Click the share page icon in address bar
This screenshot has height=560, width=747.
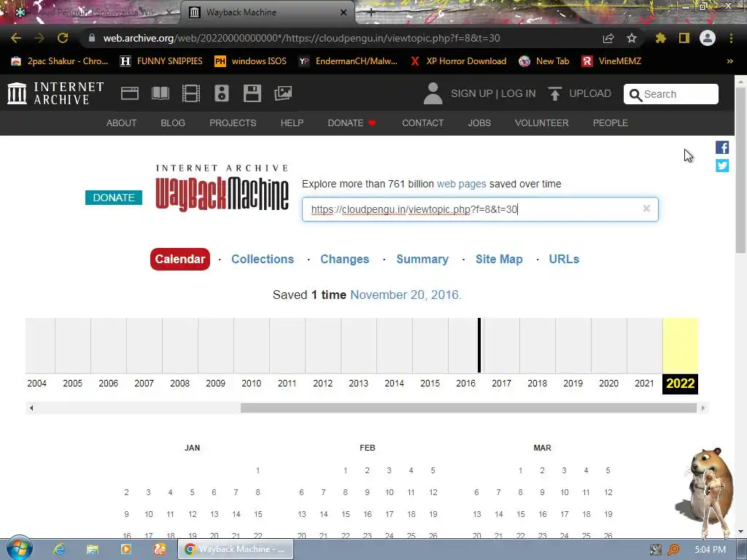click(608, 38)
